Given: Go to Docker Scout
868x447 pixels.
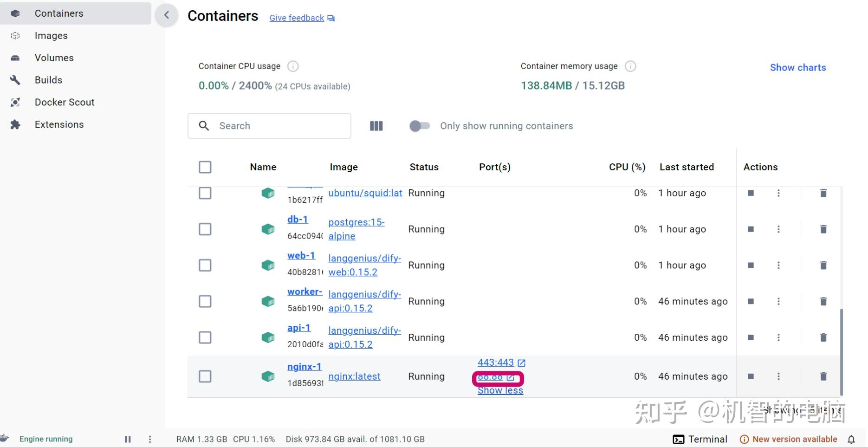Looking at the screenshot, I should point(65,102).
